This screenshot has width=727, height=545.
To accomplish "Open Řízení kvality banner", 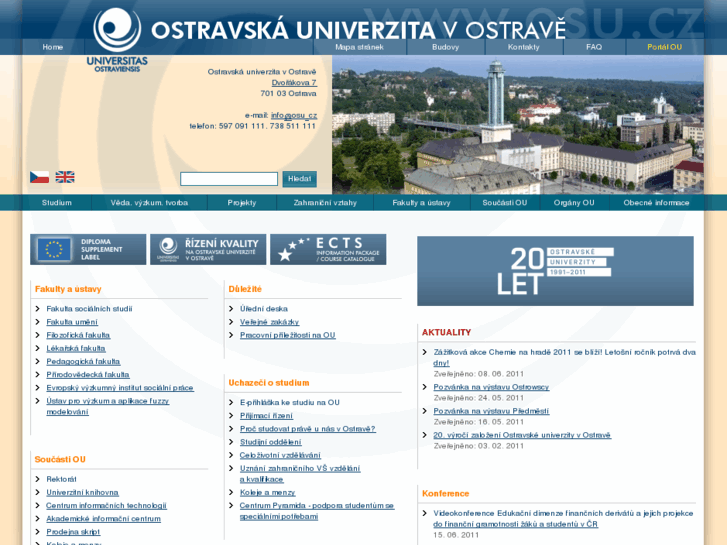I will tap(208, 250).
